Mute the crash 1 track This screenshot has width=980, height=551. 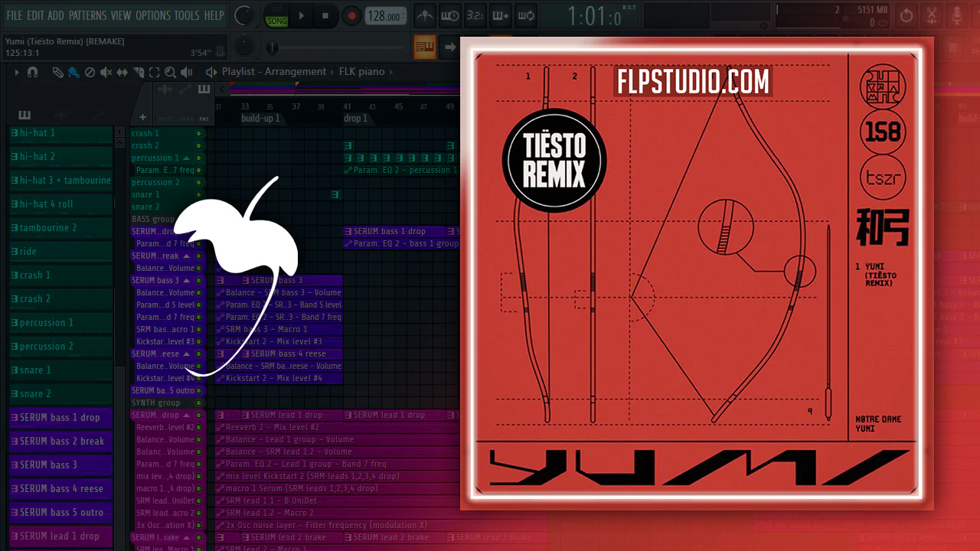tap(199, 133)
